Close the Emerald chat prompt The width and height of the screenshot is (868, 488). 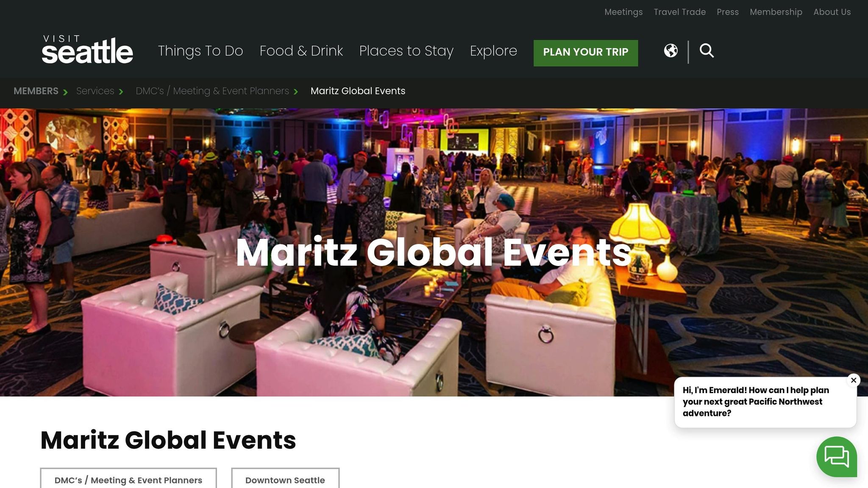click(x=854, y=380)
